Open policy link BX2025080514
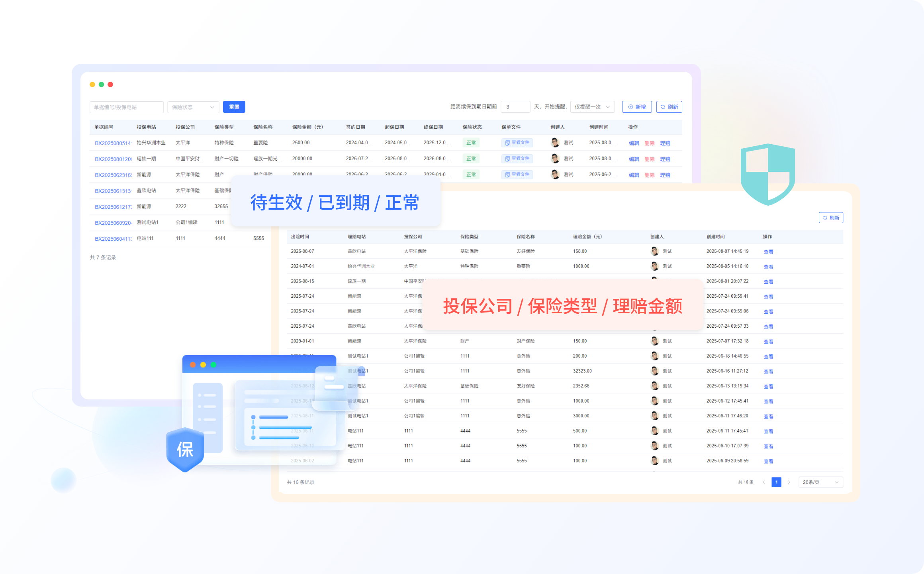The width and height of the screenshot is (924, 574). coord(113,143)
